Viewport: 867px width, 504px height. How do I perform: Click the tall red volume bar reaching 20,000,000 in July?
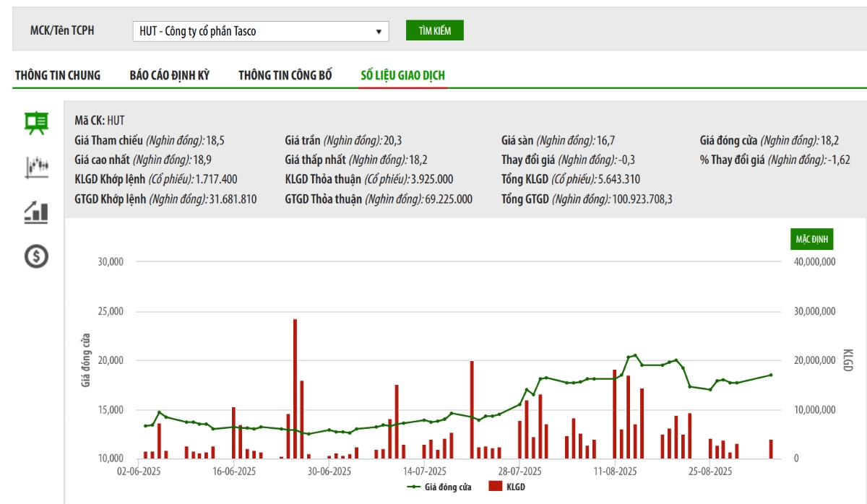point(472,409)
